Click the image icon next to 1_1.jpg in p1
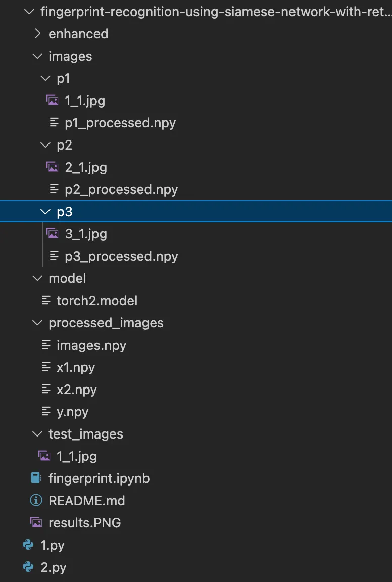 click(x=52, y=100)
